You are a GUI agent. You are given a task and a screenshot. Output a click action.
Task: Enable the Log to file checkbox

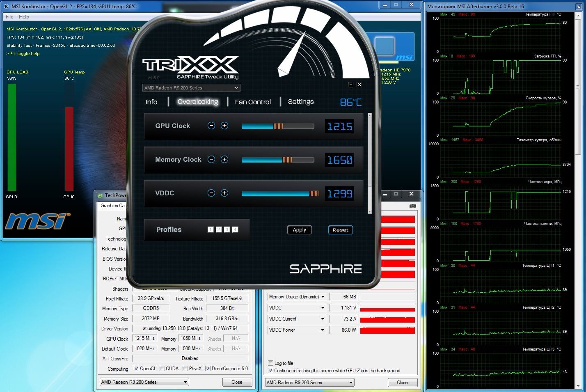pos(270,363)
